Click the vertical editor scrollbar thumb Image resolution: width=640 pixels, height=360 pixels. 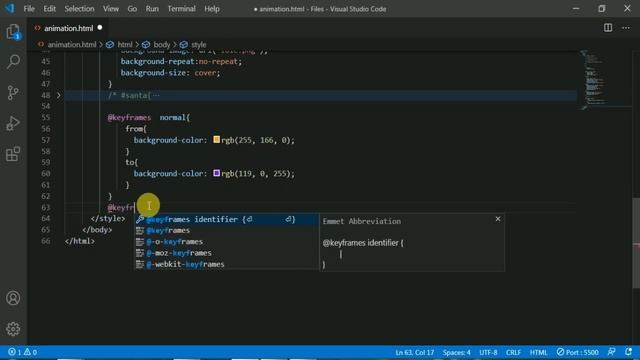pyautogui.click(x=636, y=243)
